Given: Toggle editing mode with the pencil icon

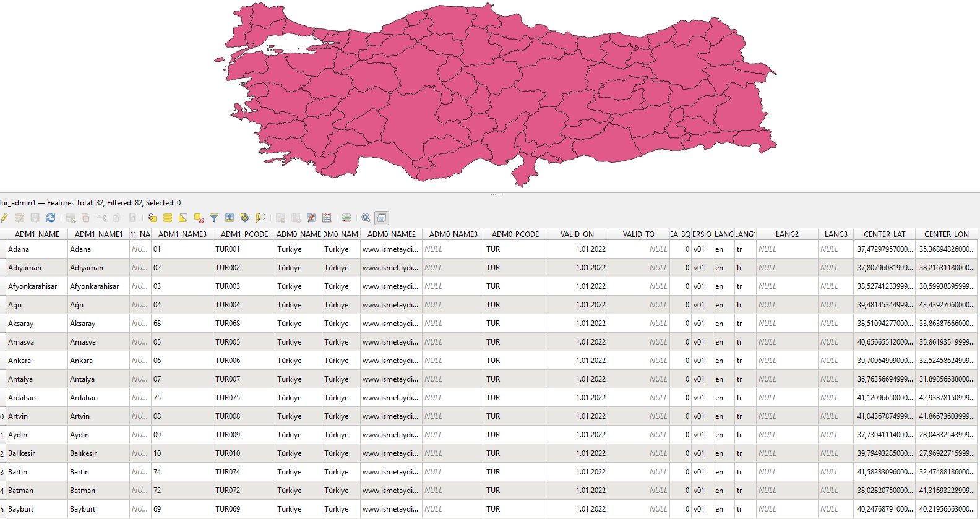Looking at the screenshot, I should point(4,218).
